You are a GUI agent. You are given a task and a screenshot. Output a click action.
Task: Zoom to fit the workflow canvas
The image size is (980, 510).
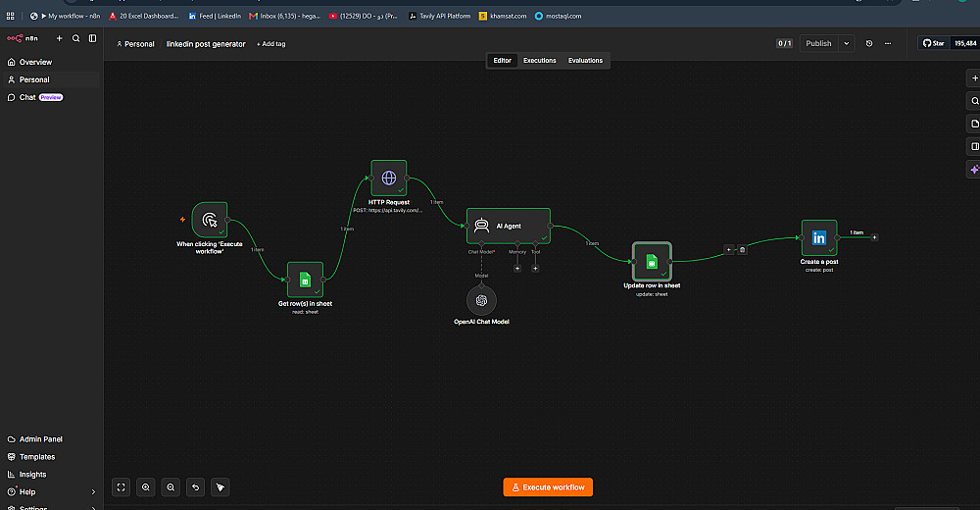tap(122, 486)
